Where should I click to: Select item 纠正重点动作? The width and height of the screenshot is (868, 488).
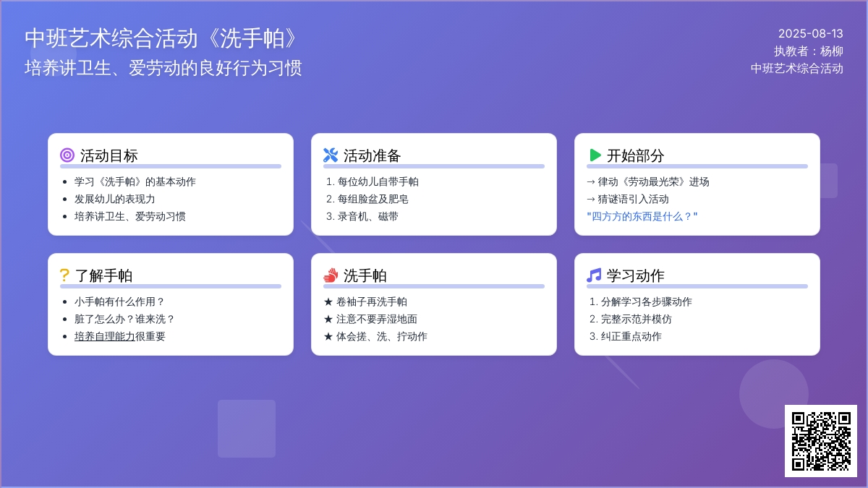pos(631,336)
